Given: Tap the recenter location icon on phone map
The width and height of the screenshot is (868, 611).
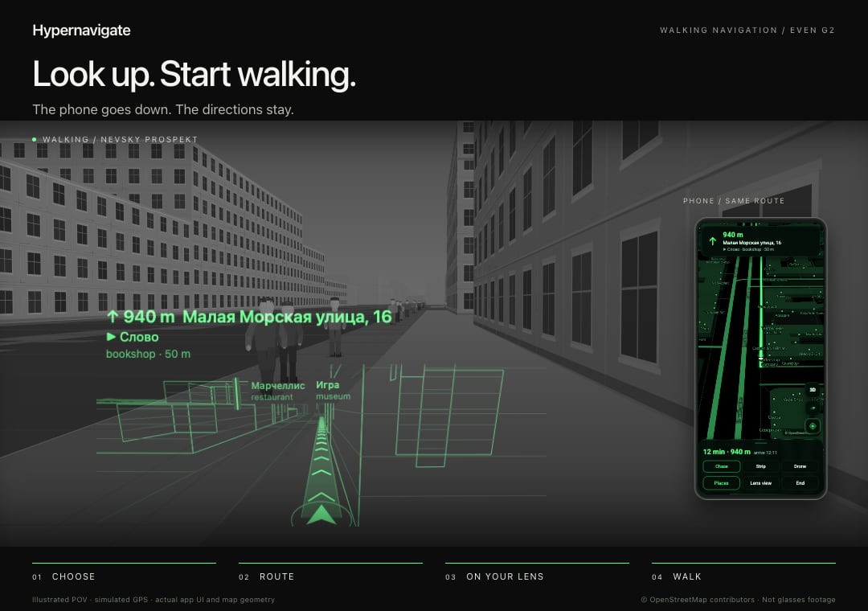Looking at the screenshot, I should [812, 426].
